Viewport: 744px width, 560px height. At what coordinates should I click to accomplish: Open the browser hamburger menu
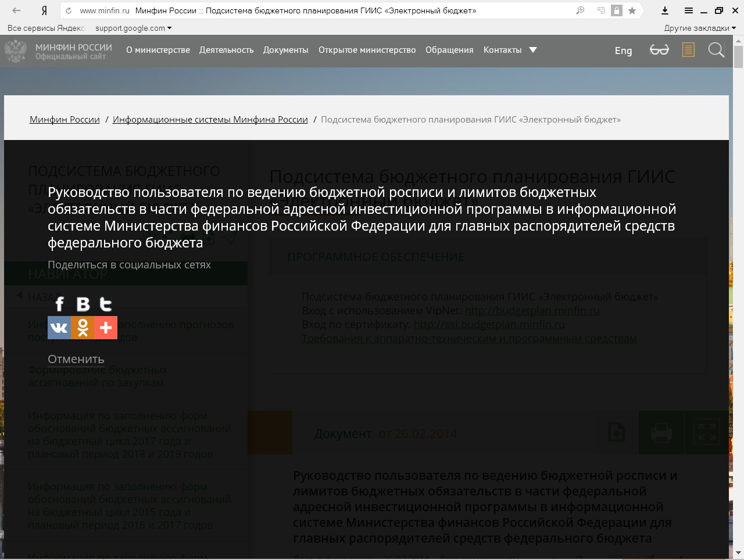[689, 10]
